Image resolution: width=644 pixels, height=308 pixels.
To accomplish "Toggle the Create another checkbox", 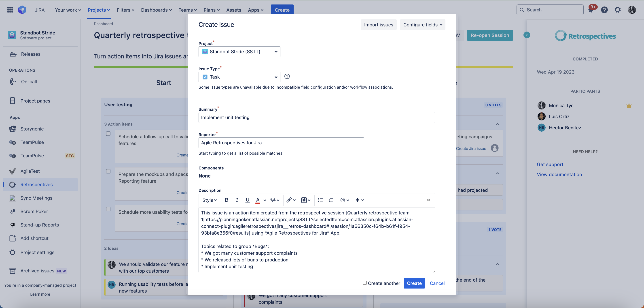I will [x=364, y=283].
